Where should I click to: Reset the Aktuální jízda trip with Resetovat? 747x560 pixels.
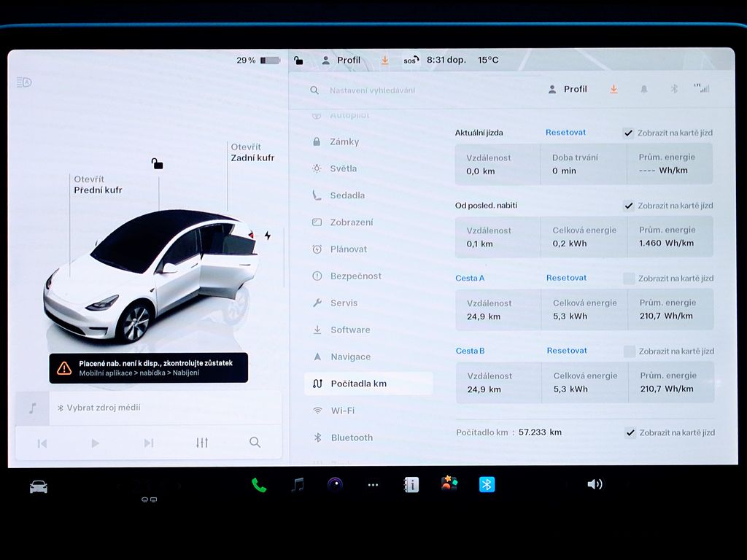point(565,133)
